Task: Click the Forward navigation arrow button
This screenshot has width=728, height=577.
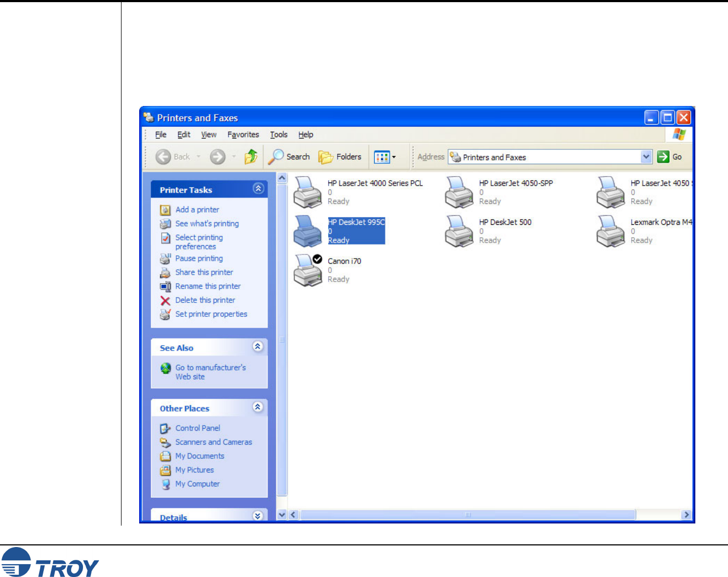Action: click(217, 157)
